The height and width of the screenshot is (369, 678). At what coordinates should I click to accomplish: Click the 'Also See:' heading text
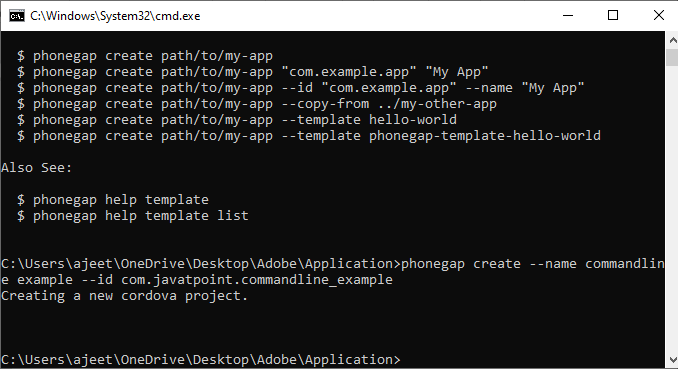coord(36,168)
